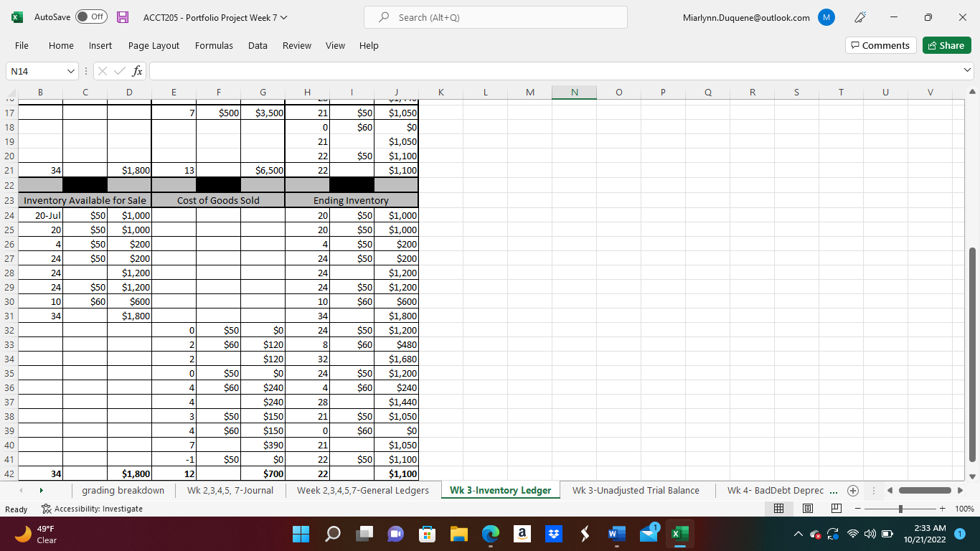Switch to Normal view icon

pos(778,509)
